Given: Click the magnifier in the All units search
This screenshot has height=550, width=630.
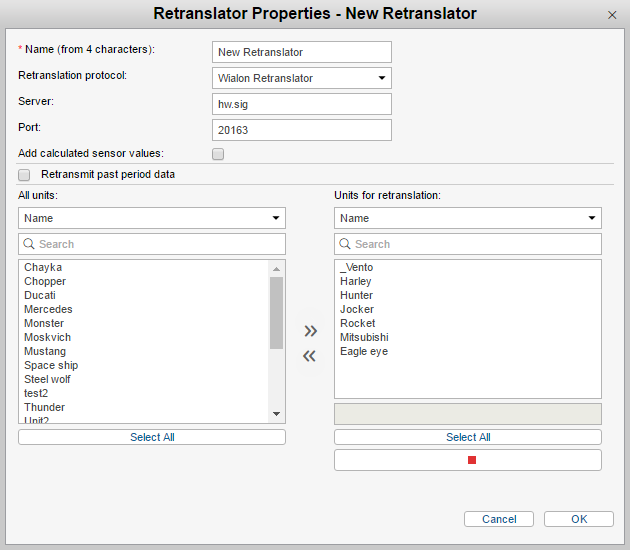Looking at the screenshot, I should [x=29, y=244].
